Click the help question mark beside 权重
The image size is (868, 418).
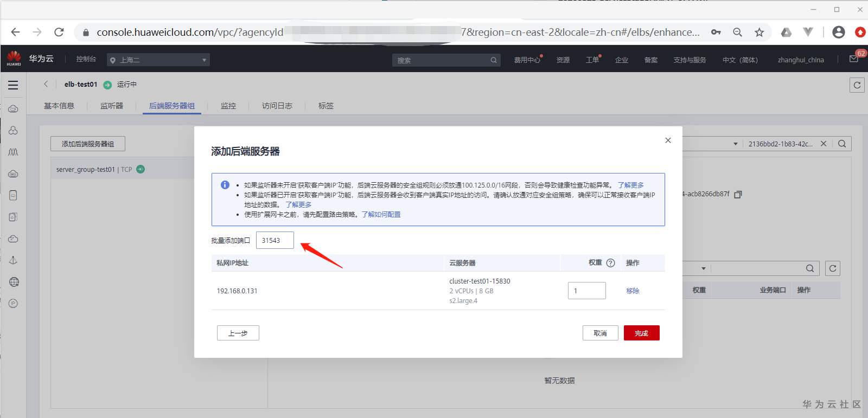610,263
